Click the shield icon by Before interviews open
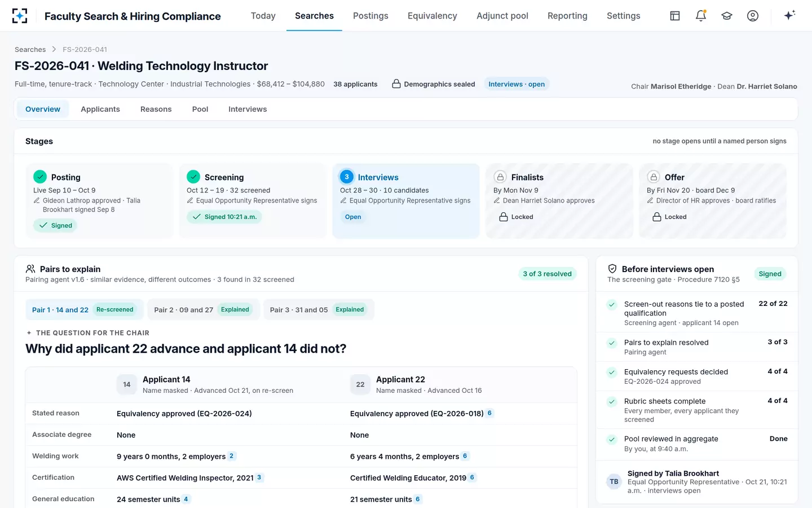812x508 pixels. (612, 269)
